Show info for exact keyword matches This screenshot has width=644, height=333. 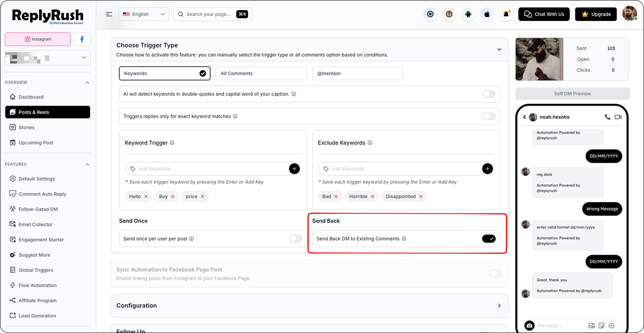coord(235,116)
